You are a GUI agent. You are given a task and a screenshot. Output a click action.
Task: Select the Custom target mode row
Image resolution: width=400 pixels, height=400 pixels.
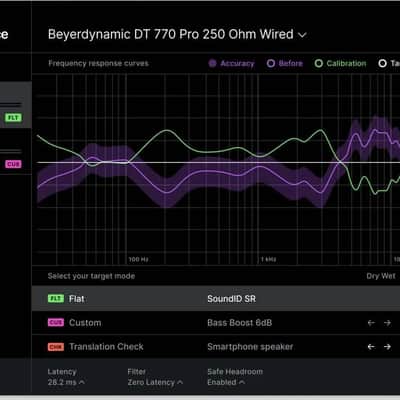[216, 323]
